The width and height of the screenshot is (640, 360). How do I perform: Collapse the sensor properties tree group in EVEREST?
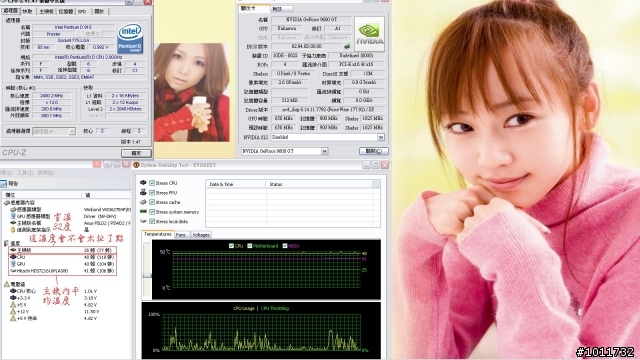7,202
